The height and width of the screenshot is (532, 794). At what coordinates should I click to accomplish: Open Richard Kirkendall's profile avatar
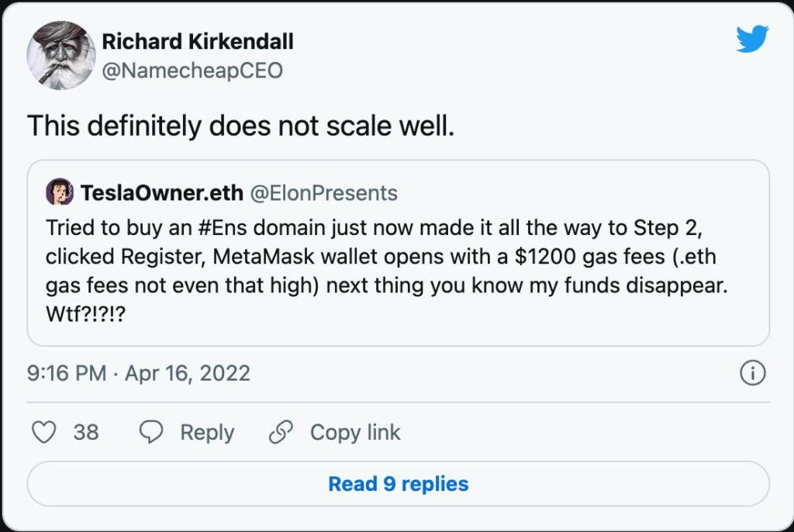click(60, 55)
